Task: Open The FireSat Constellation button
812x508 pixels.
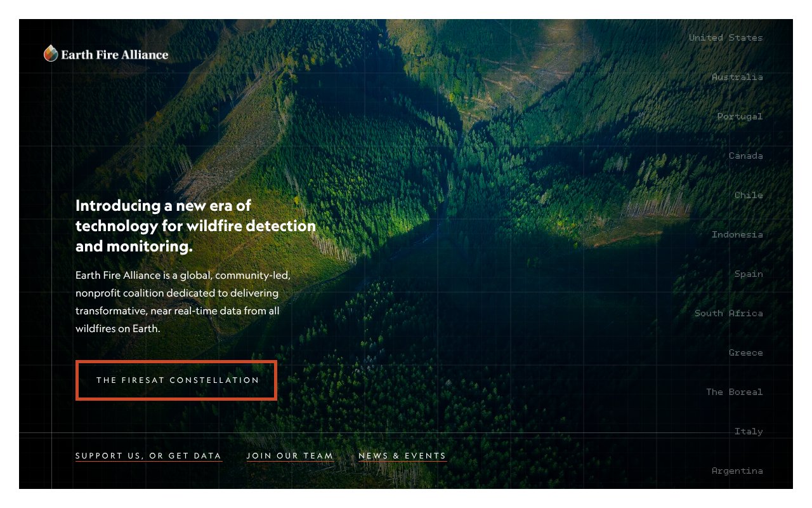Action: coord(176,380)
